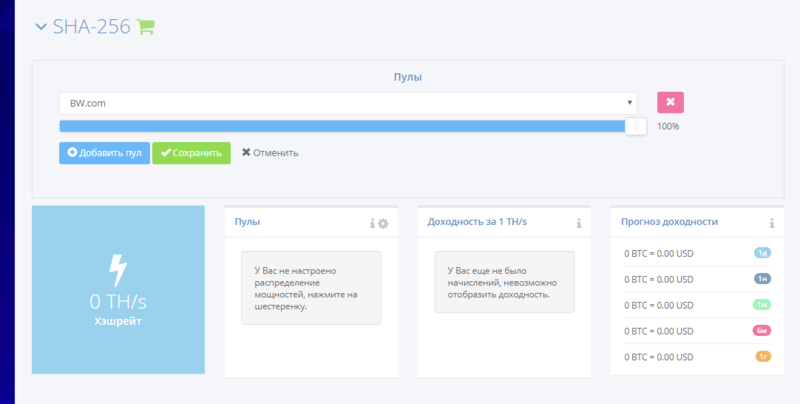Select the 1н forecast badge

(762, 279)
